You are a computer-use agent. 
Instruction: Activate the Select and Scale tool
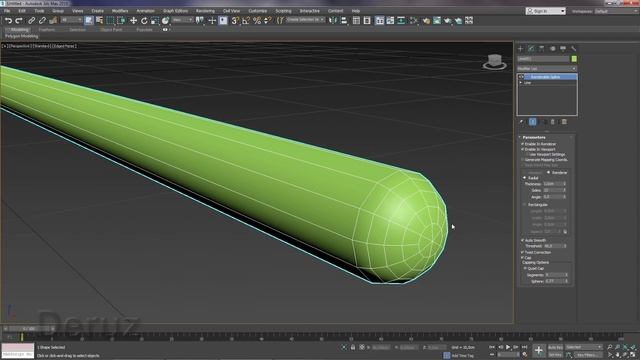[155, 20]
